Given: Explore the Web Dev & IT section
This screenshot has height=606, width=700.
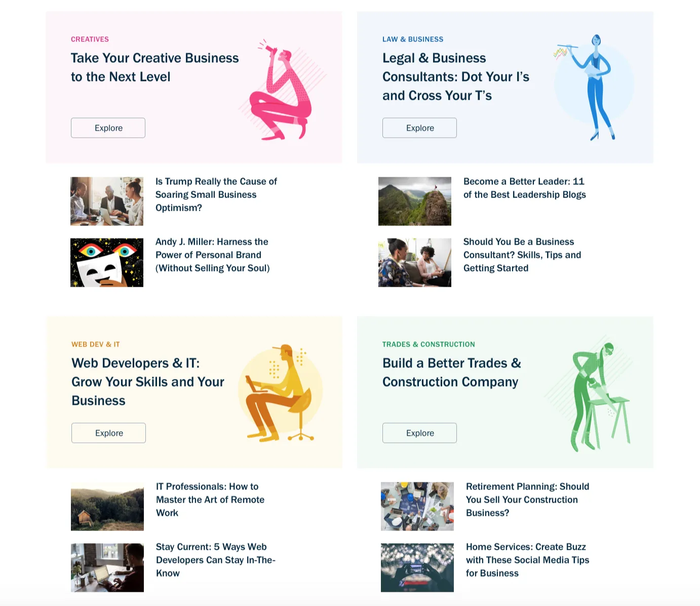Looking at the screenshot, I should pos(108,433).
